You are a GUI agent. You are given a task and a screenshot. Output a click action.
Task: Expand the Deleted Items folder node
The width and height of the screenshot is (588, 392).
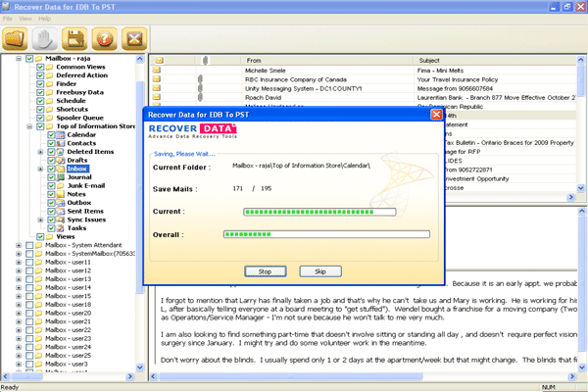(40, 152)
